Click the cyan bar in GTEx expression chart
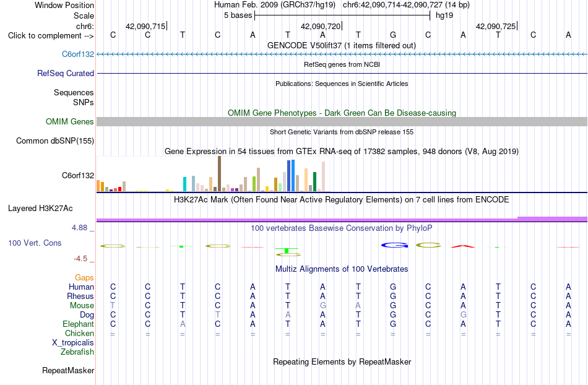 coord(184,184)
